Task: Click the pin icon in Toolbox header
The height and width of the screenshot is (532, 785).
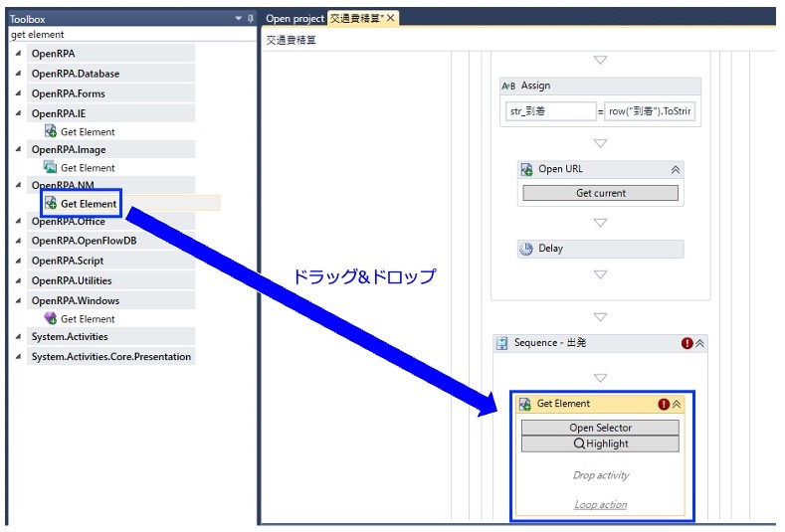Action: tap(251, 19)
